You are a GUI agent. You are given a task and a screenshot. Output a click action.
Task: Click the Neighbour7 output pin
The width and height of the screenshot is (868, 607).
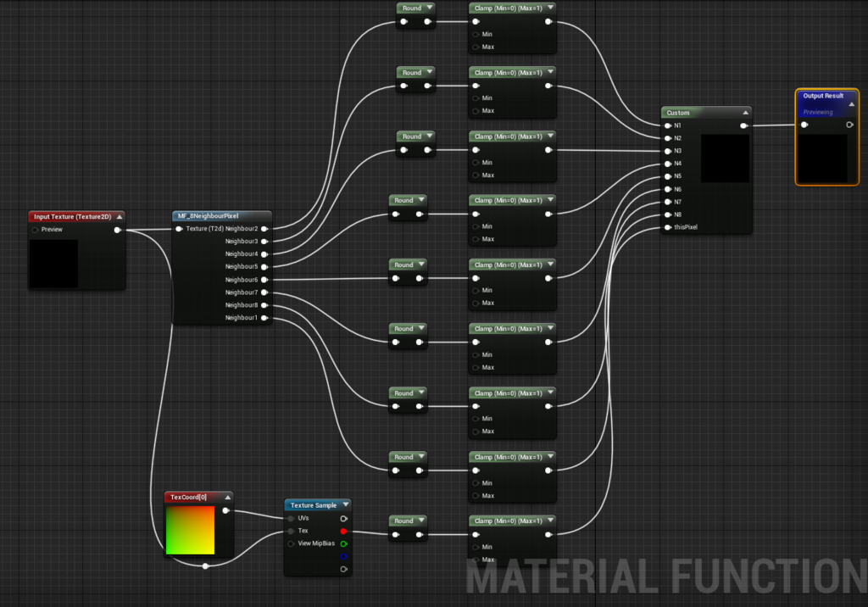pyautogui.click(x=264, y=292)
